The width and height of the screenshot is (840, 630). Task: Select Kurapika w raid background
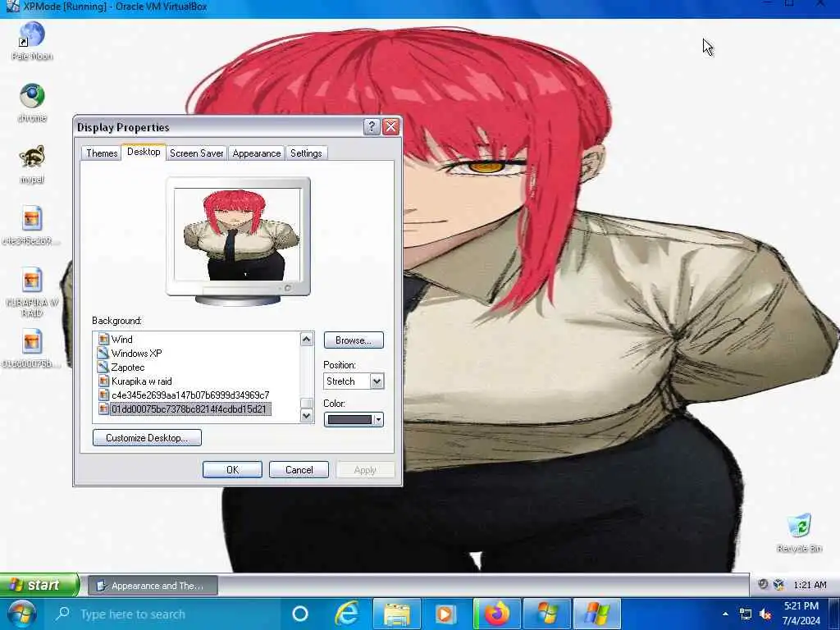tap(141, 381)
